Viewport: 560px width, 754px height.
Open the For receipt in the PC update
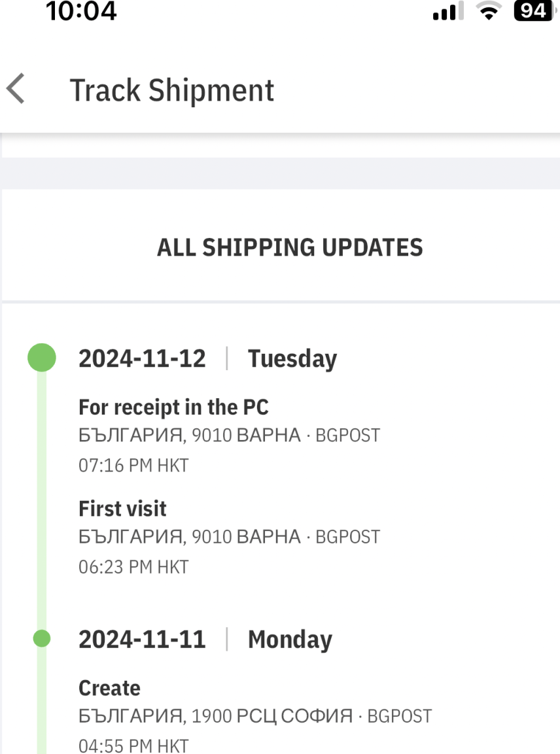pyautogui.click(x=173, y=407)
